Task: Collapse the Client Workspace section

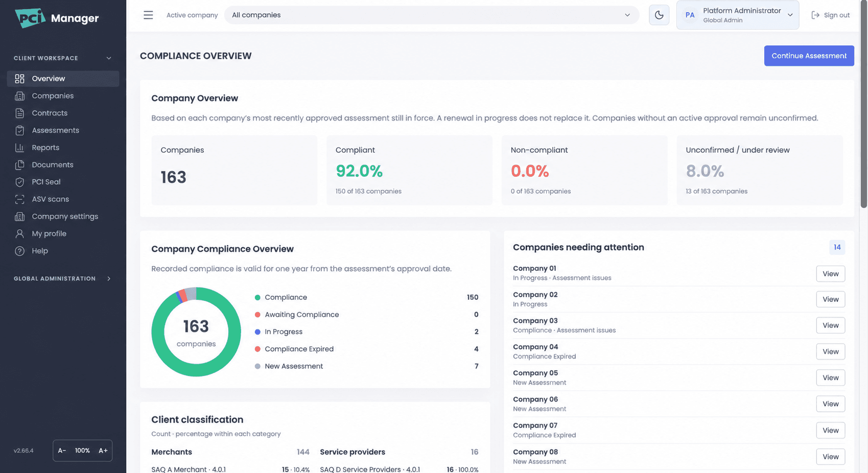Action: click(x=63, y=58)
